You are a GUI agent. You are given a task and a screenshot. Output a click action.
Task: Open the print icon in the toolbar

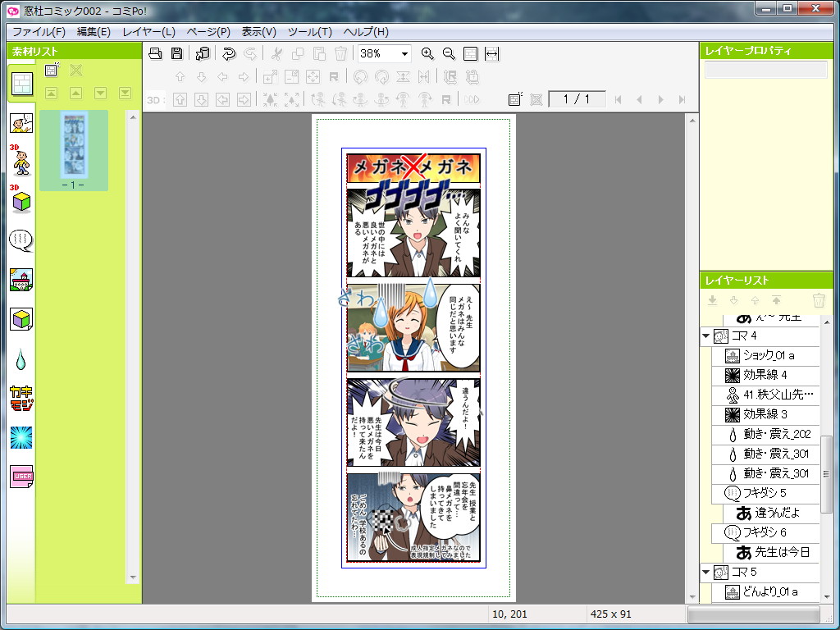155,53
